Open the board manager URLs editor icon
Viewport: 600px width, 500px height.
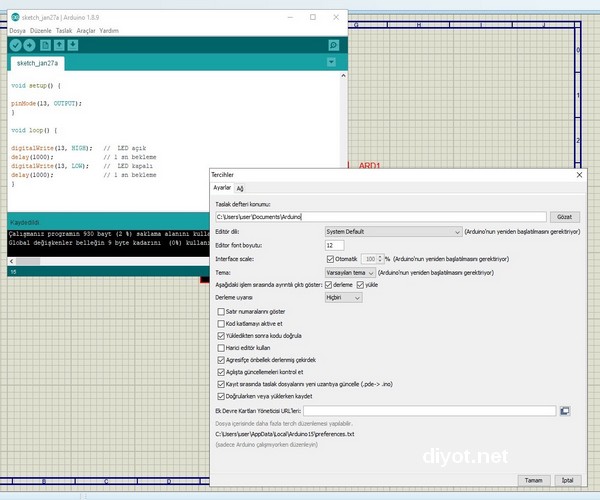pos(565,411)
